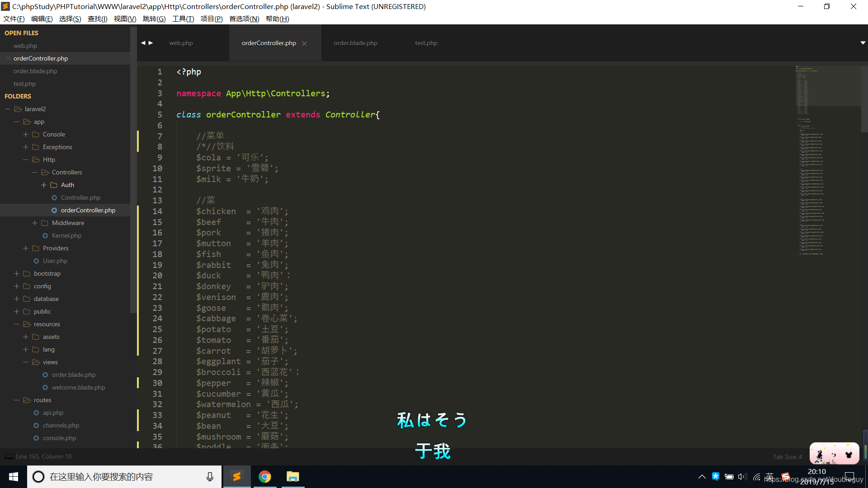The width and height of the screenshot is (868, 488).
Task: Open the volume icon in system tray
Action: coord(742,477)
